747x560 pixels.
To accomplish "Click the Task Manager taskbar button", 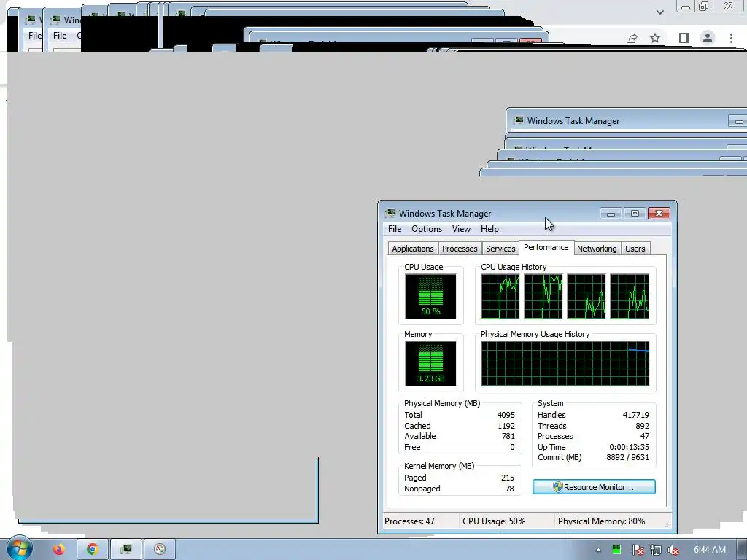I will coord(125,550).
